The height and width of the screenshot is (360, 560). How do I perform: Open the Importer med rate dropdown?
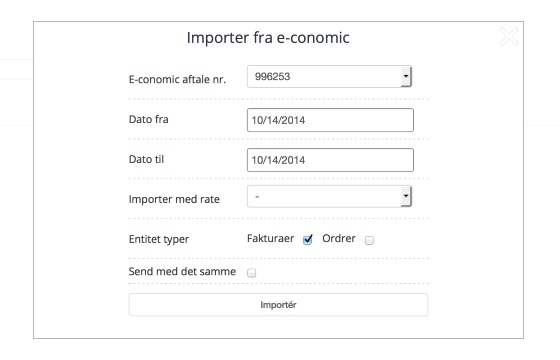pyautogui.click(x=329, y=196)
